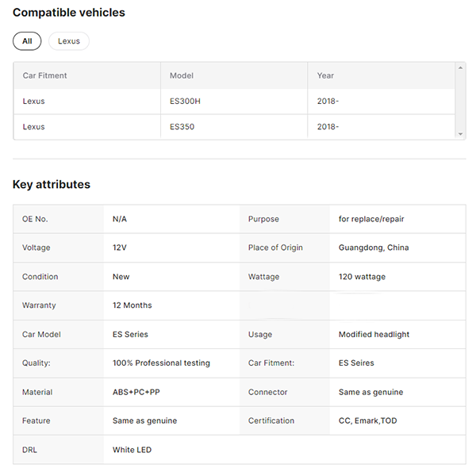
Task: Click the ABS+PC+PP material value
Action: [140, 392]
